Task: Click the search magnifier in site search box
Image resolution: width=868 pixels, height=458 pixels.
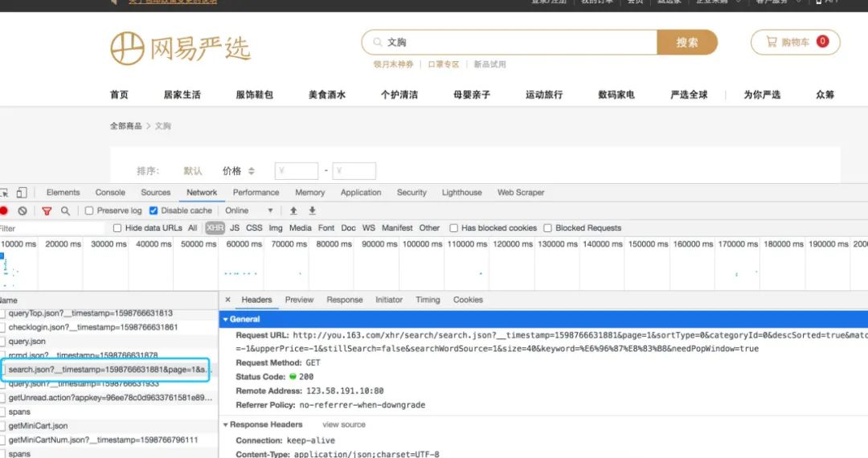Action: coord(378,42)
